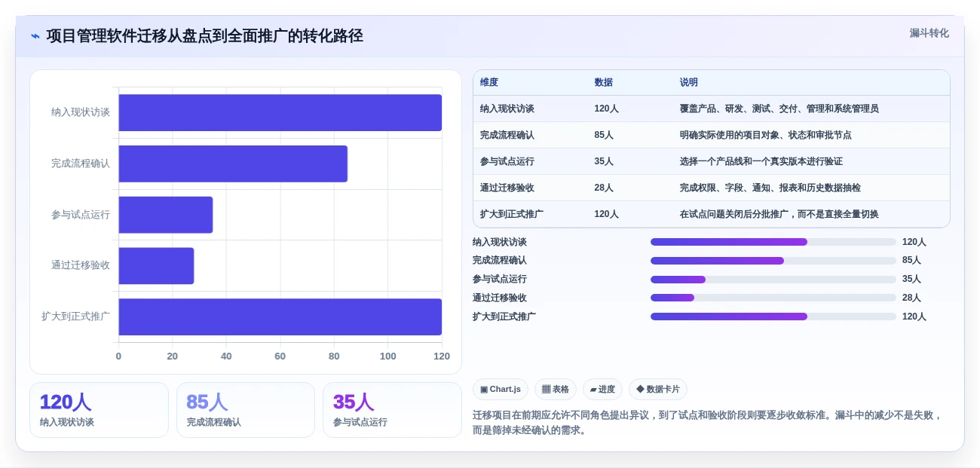Click the 参与试点运行 bar in chart

coord(166,215)
